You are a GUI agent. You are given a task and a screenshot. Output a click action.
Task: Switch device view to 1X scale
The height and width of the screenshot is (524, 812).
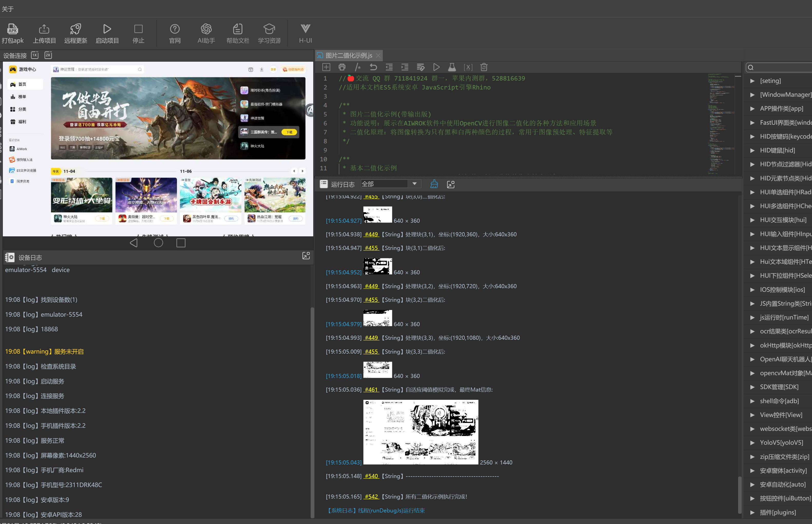coord(35,55)
